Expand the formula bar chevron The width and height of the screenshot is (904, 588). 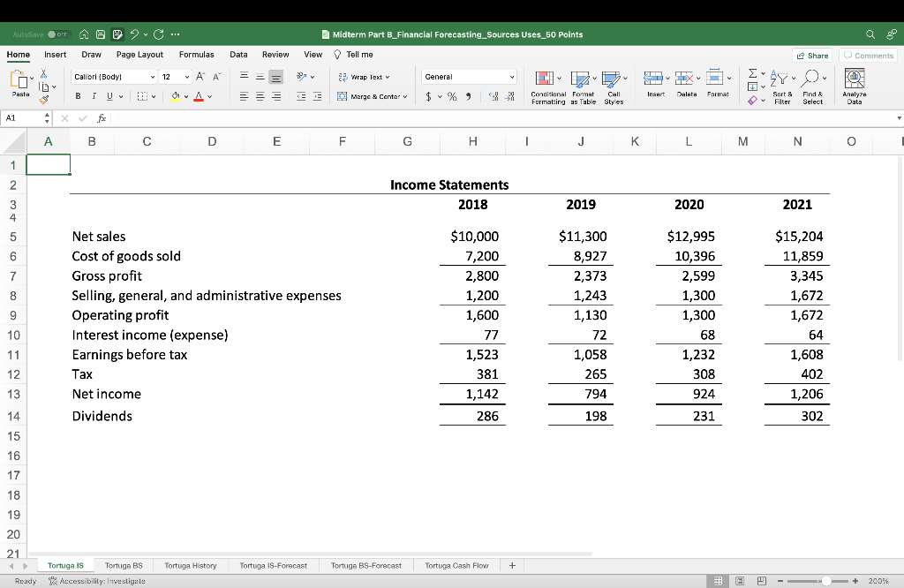pyautogui.click(x=899, y=118)
